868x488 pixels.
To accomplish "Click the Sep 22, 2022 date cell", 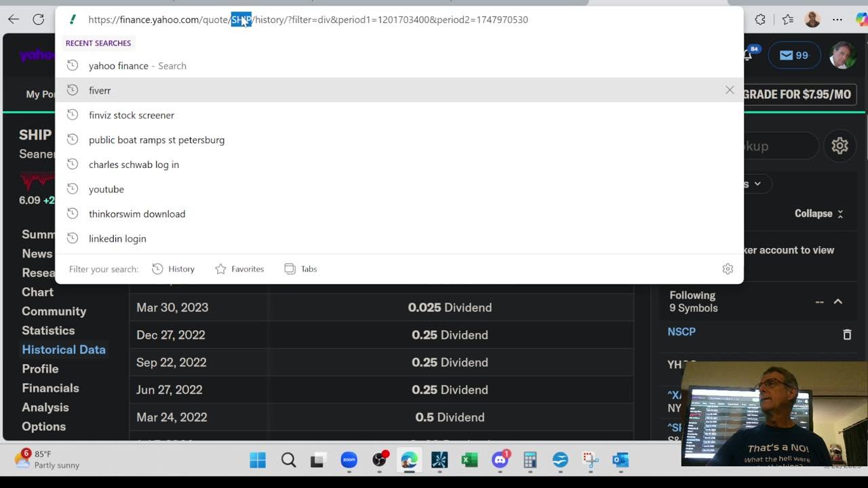I will coord(172,363).
